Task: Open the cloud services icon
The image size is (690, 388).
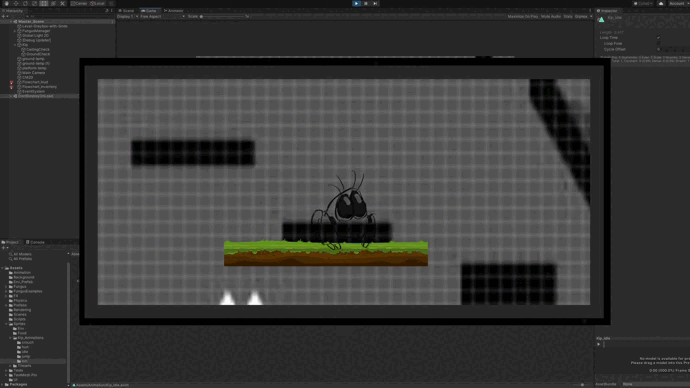Action: tap(661, 4)
